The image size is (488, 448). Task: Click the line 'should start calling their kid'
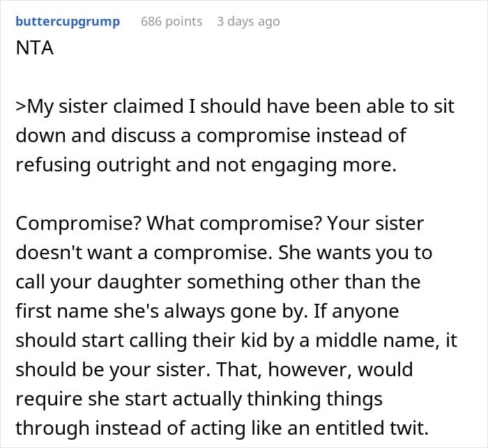coord(236,341)
